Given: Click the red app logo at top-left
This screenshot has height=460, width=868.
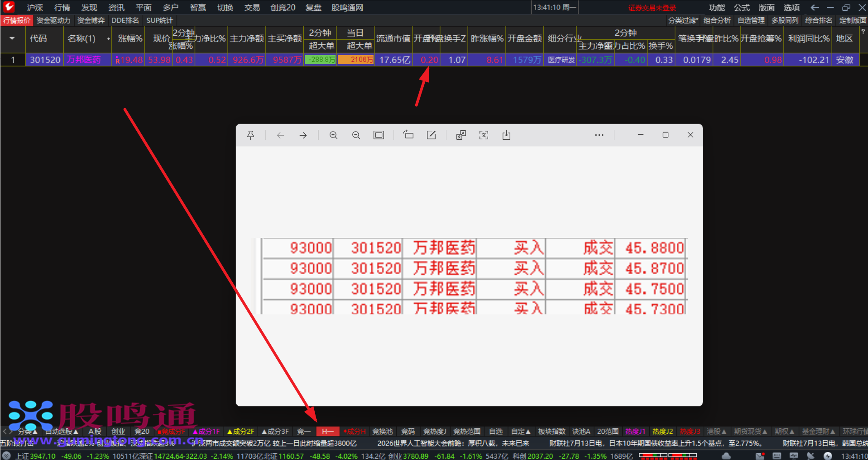Looking at the screenshot, I should click(x=9, y=7).
